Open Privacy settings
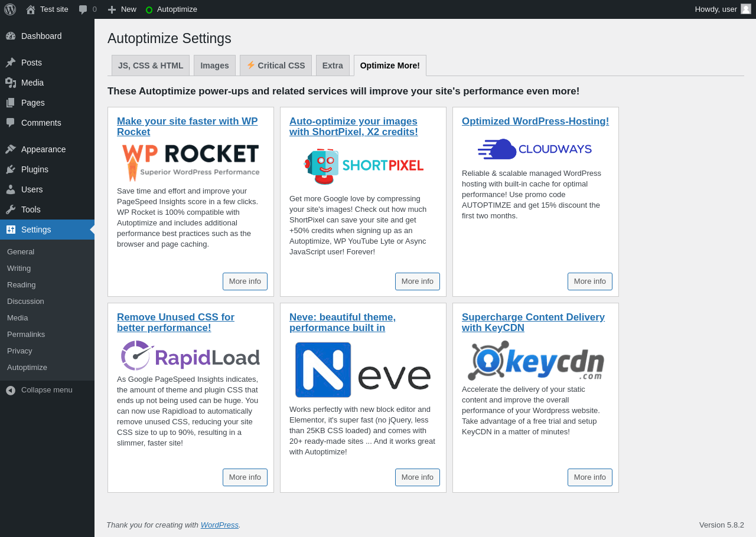Image resolution: width=756 pixels, height=537 pixels. (47, 351)
